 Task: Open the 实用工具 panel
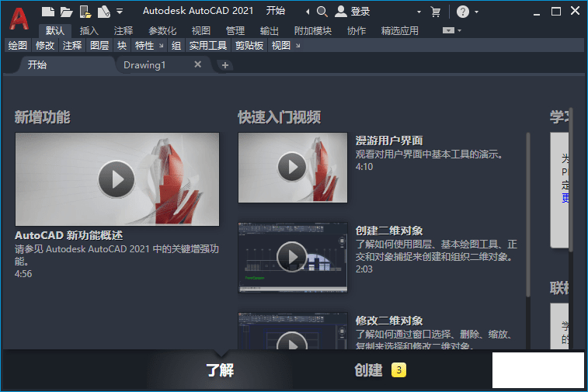point(208,45)
